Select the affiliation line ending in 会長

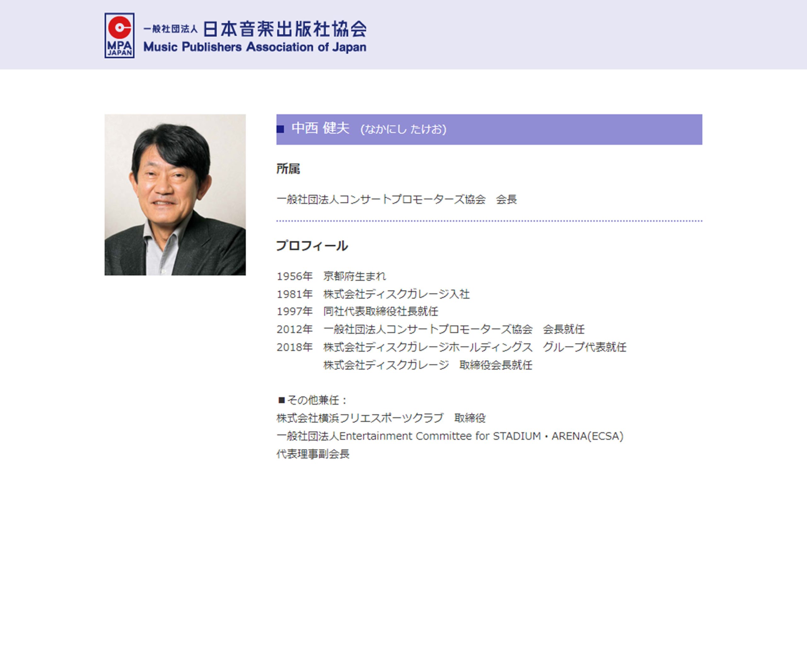click(x=397, y=199)
